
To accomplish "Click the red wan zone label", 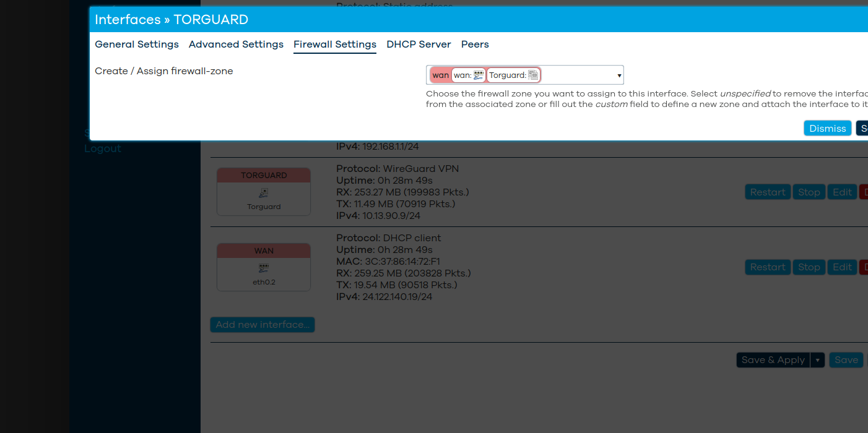I will click(441, 75).
